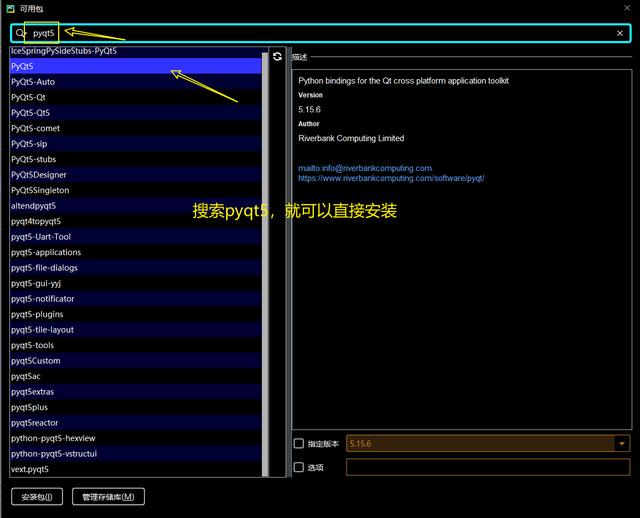Open the mailto info@riverbankcomputing.com link
Image resolution: width=640 pixels, height=518 pixels.
tap(365, 168)
